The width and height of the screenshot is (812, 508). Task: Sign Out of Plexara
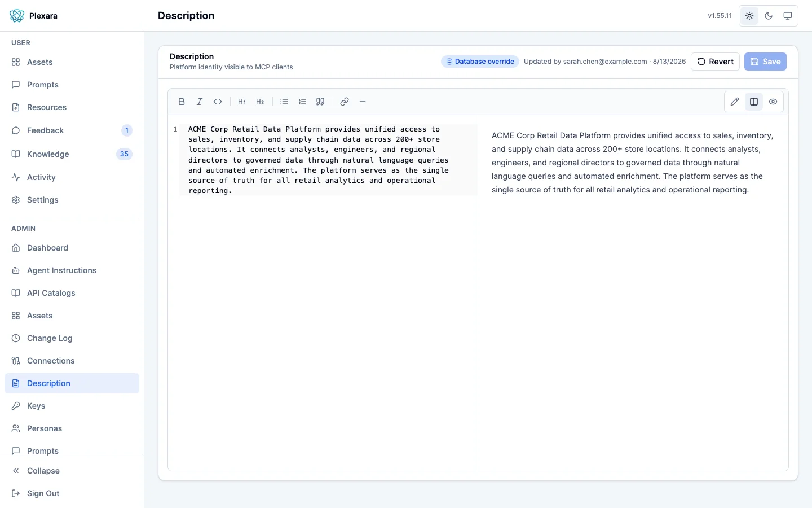tap(72, 493)
